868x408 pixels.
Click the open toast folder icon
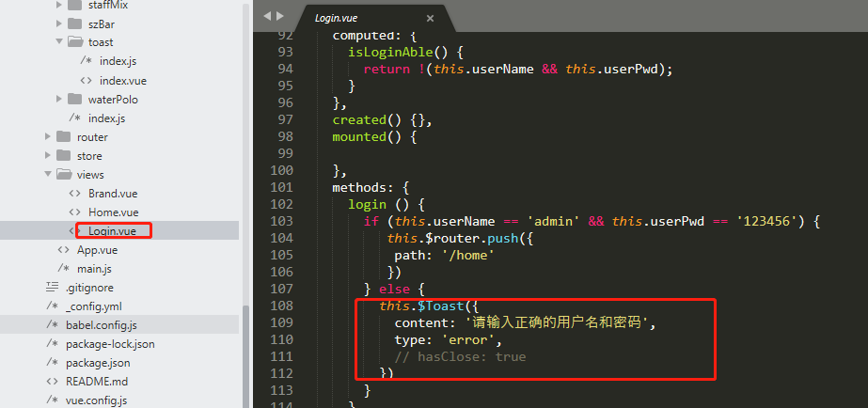click(74, 42)
